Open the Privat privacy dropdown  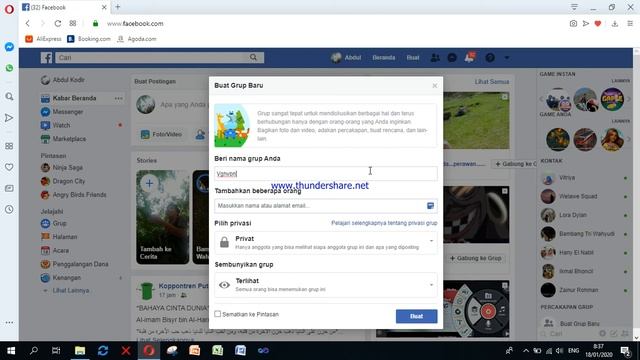(x=326, y=242)
